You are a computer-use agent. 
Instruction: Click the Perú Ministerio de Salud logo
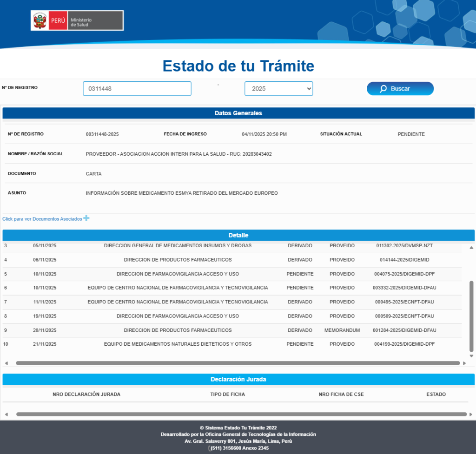[77, 21]
